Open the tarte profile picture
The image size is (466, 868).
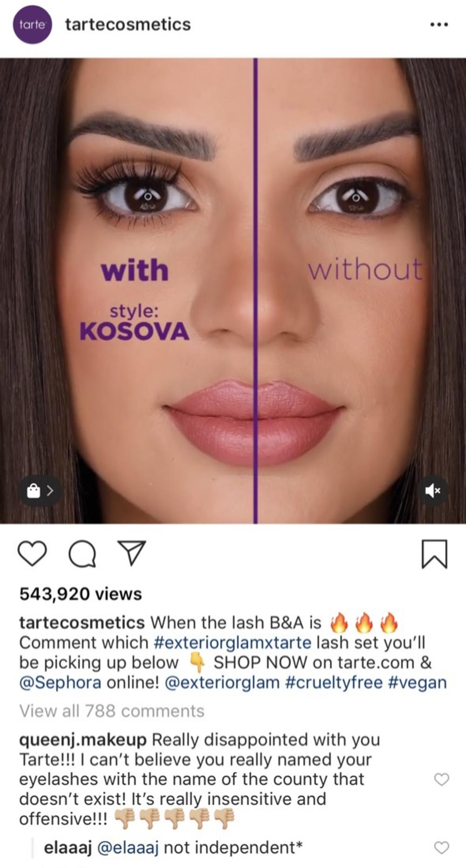[x=32, y=25]
